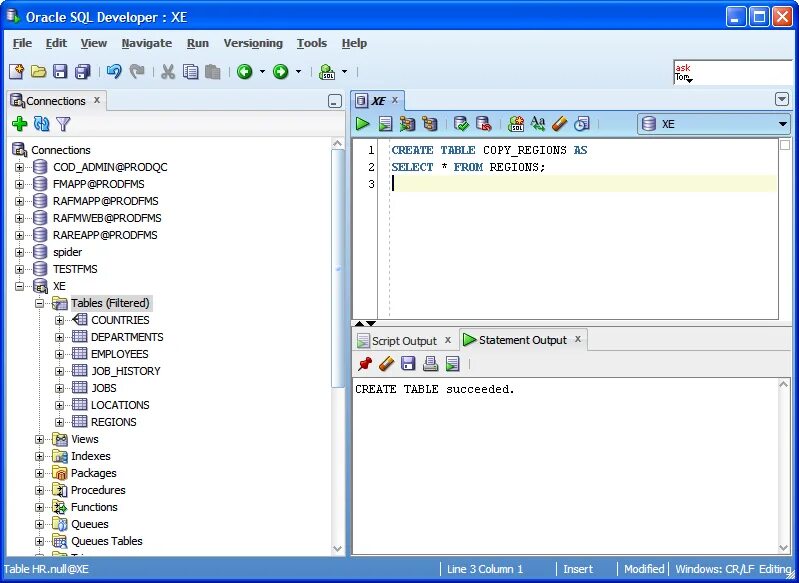The width and height of the screenshot is (799, 583).
Task: Open the editor tab list dropdown
Action: pyautogui.click(x=782, y=99)
